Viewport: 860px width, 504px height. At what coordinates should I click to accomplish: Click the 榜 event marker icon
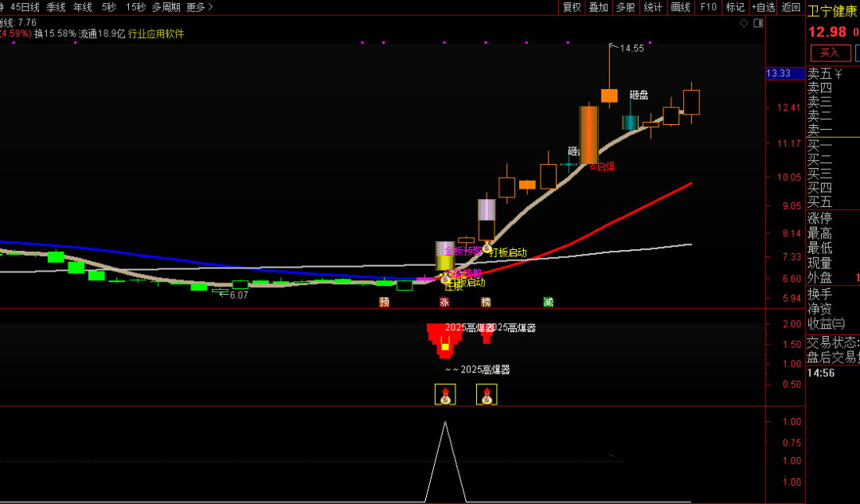486,303
